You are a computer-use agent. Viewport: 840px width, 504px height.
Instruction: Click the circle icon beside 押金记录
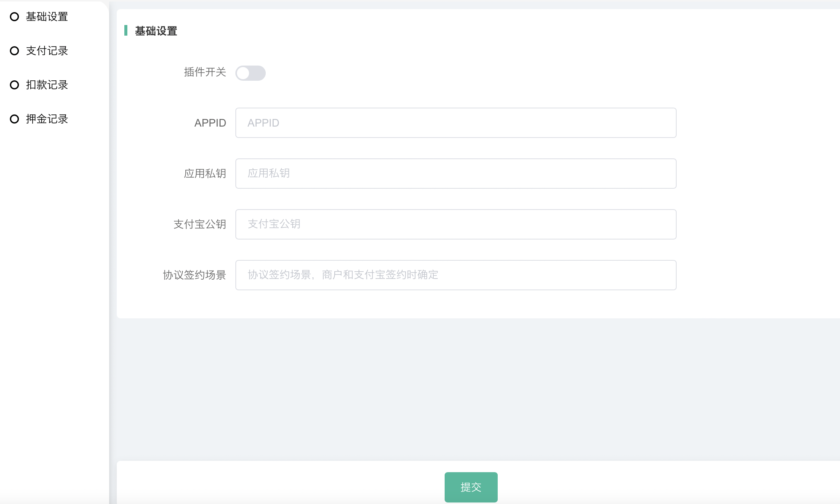pyautogui.click(x=14, y=119)
